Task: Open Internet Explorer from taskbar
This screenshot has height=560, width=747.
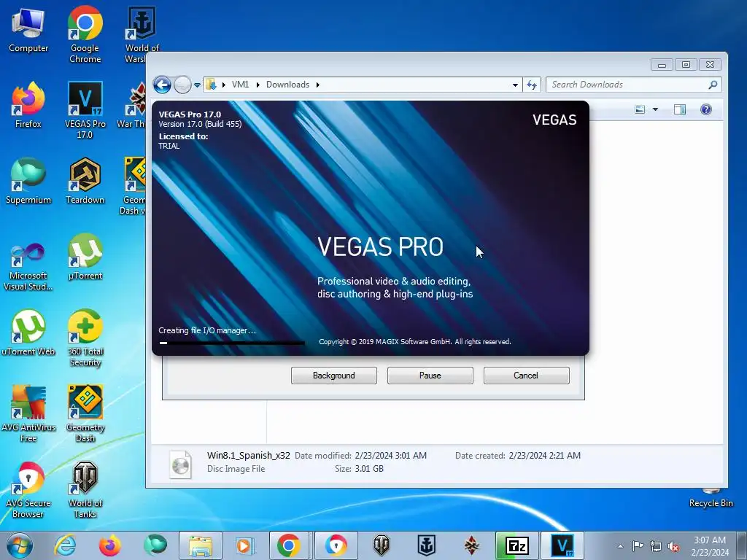Action: 65,545
